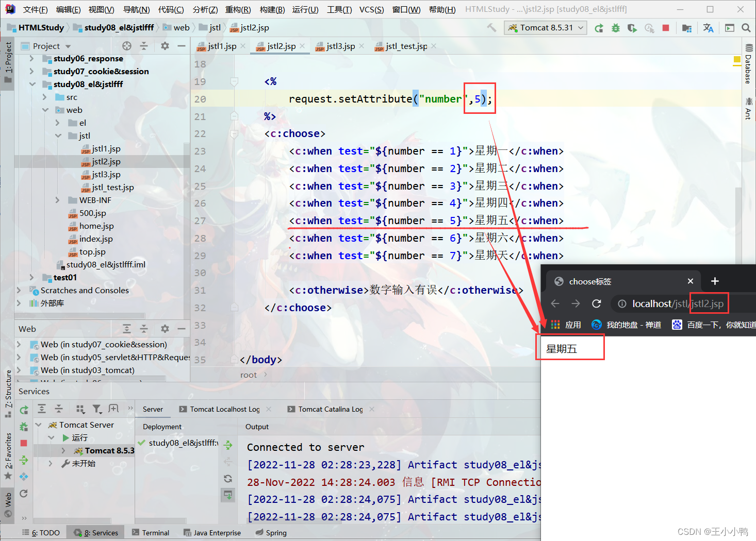Open Web panel settings gear

tap(165, 329)
